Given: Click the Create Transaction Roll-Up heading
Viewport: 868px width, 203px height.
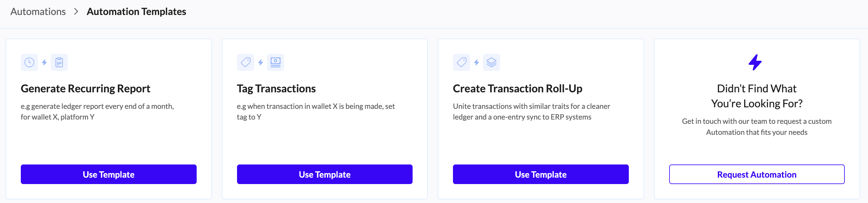Looking at the screenshot, I should (517, 89).
